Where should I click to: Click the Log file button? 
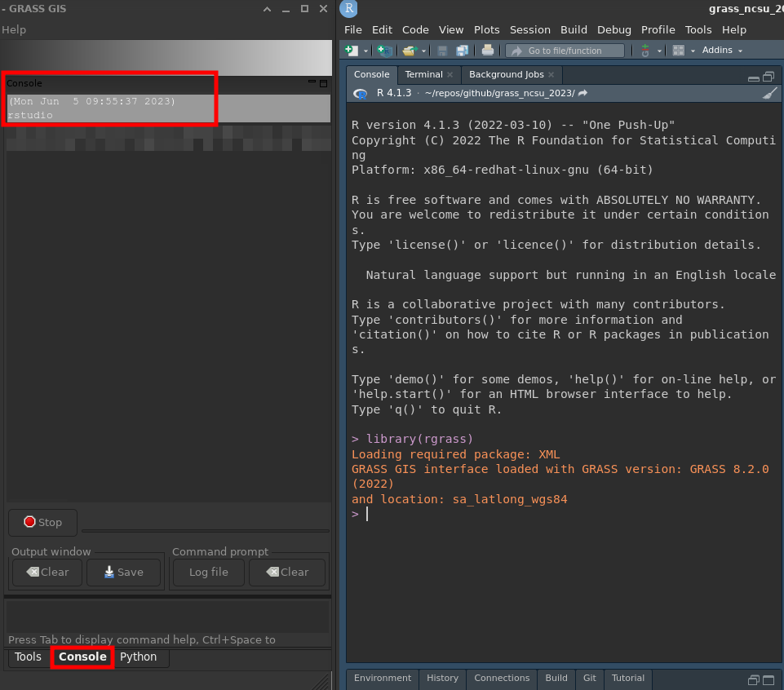(209, 572)
